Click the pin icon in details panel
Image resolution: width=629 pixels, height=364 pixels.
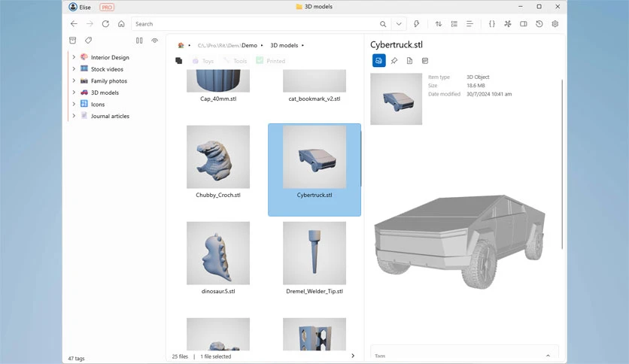(394, 60)
